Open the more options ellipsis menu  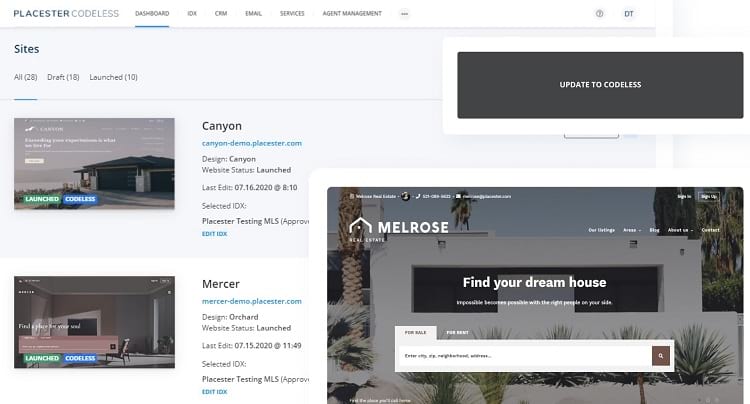405,14
